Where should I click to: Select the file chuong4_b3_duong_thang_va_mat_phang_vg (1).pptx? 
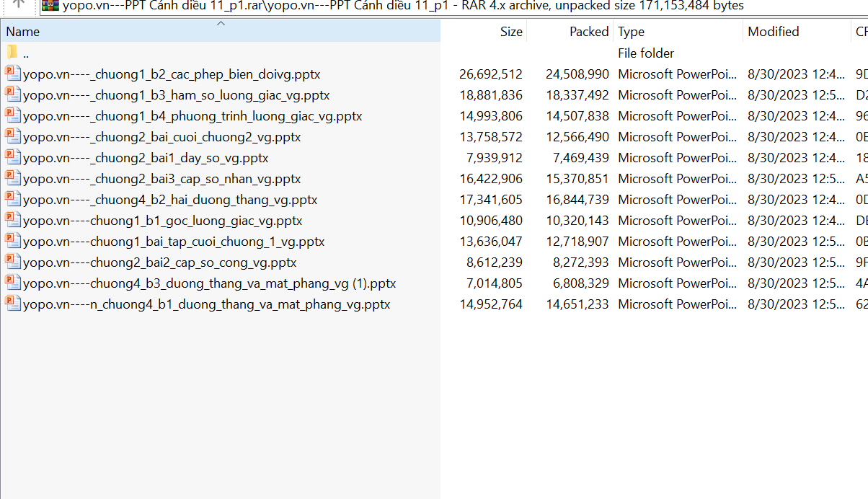(210, 283)
